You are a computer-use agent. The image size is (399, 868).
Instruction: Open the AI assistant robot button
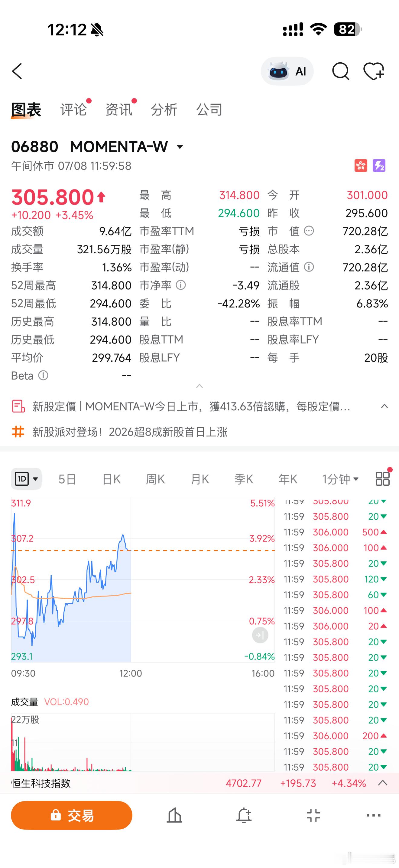click(x=287, y=71)
